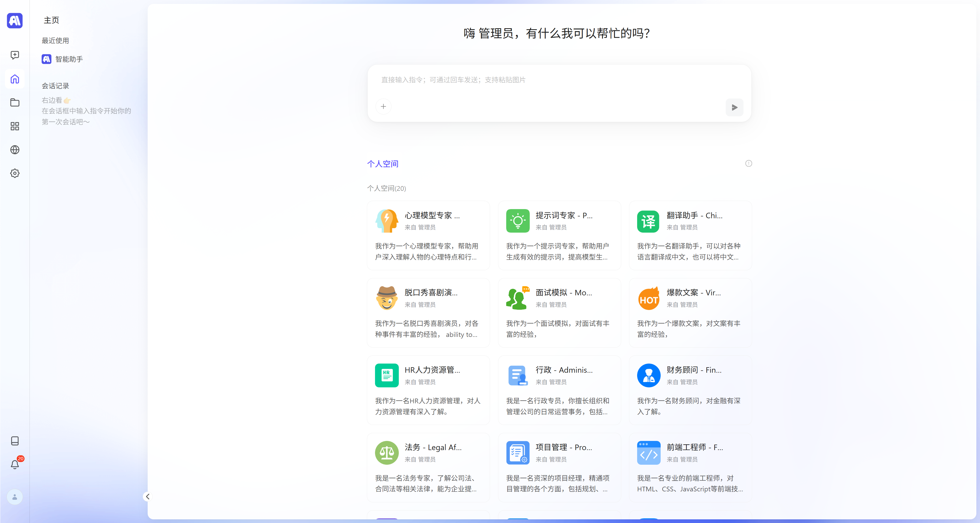Select the 前端工程师 assistant card
980x523 pixels.
click(690, 468)
